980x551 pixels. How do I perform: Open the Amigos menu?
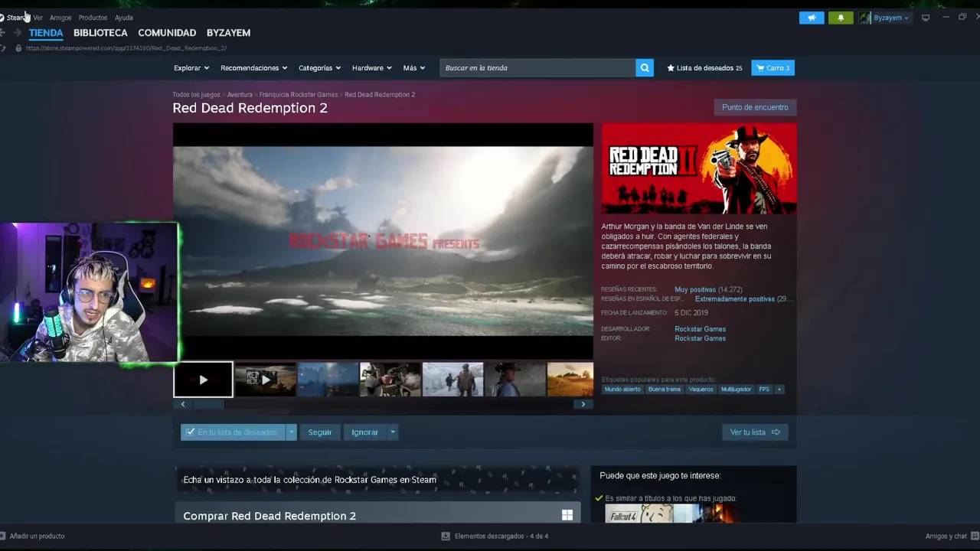(60, 18)
